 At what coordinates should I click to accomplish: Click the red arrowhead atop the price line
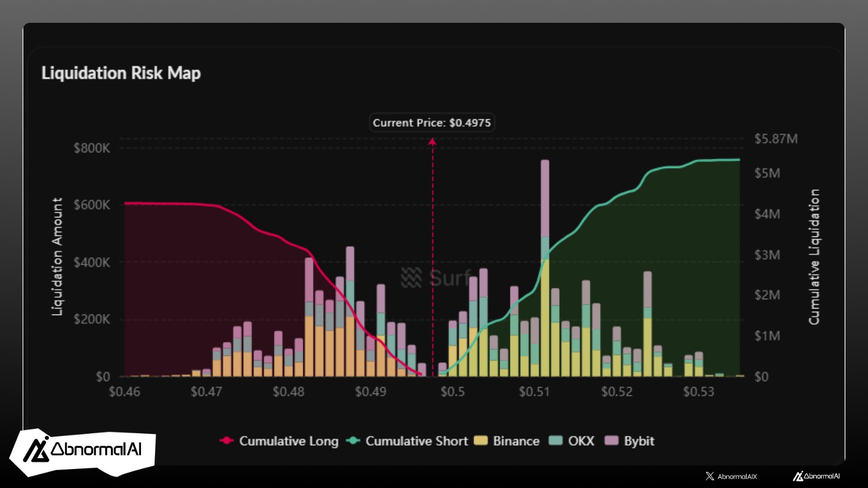click(x=432, y=142)
